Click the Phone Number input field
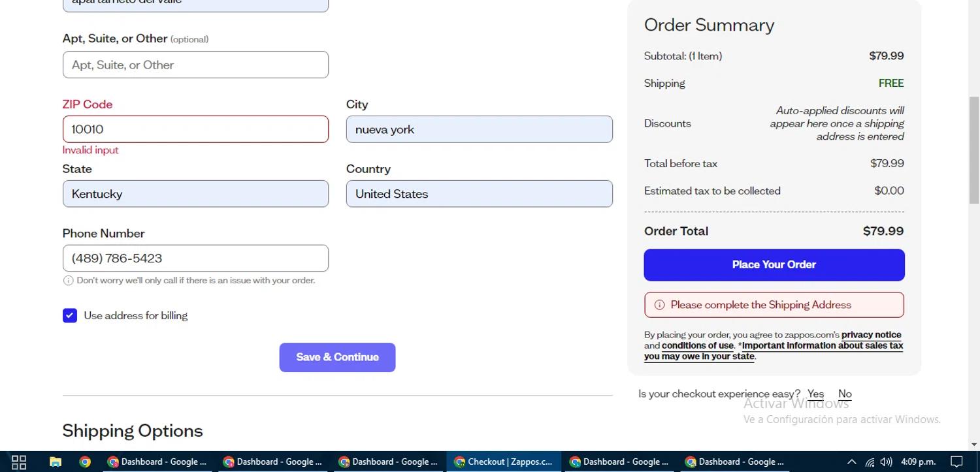 pos(195,259)
